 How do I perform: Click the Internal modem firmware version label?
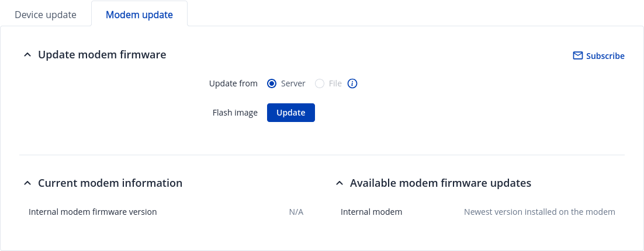92,212
